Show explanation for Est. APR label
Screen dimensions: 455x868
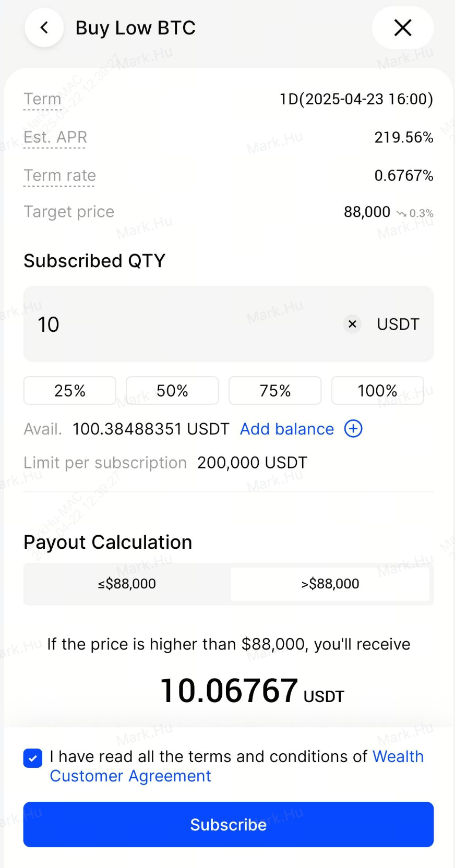click(x=55, y=137)
